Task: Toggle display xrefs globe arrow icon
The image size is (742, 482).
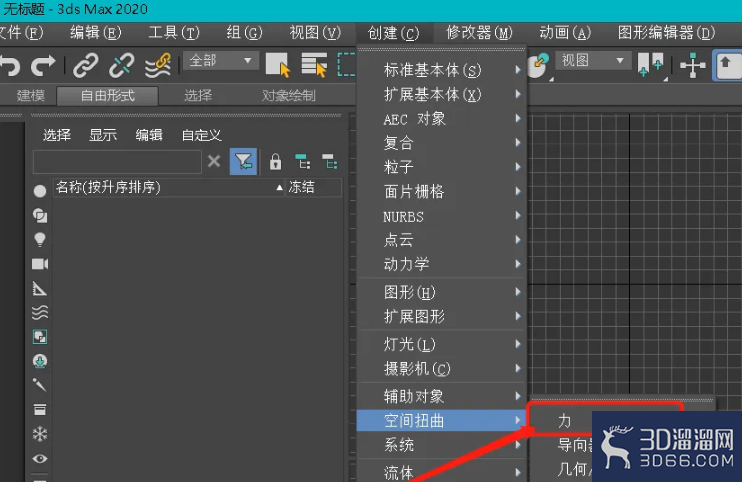Action: click(x=40, y=361)
